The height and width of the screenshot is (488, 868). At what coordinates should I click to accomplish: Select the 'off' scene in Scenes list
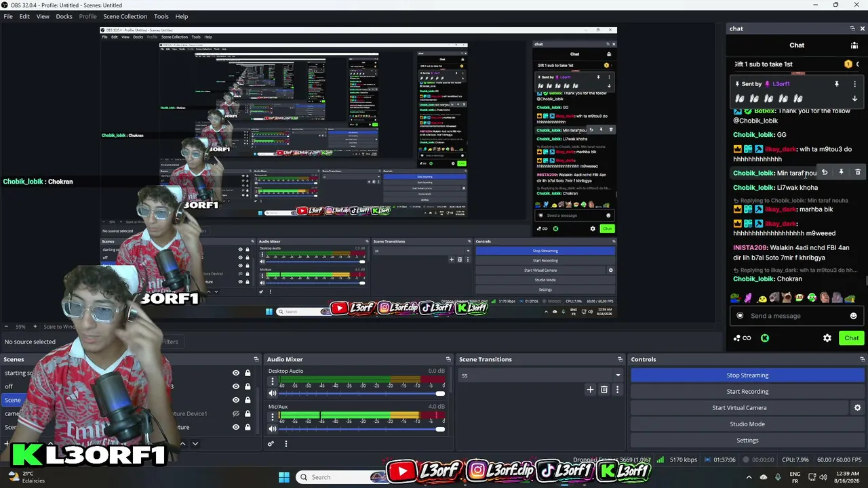(x=9, y=386)
